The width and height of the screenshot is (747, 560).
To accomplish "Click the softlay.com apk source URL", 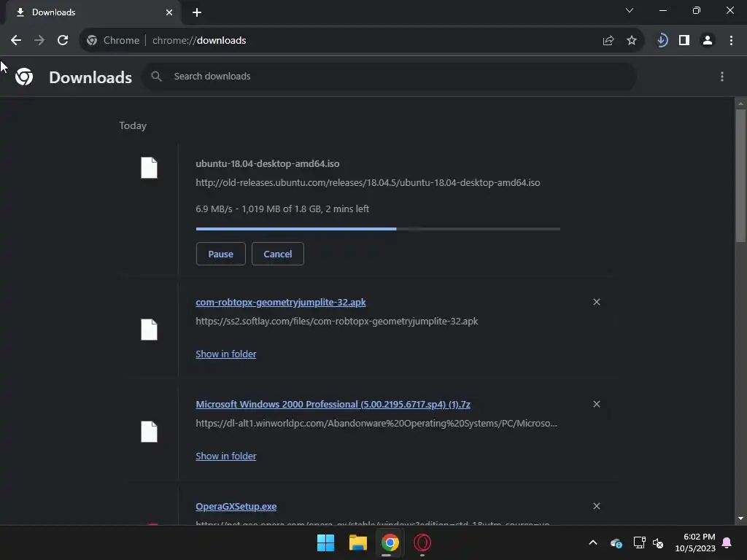I will pos(337,322).
